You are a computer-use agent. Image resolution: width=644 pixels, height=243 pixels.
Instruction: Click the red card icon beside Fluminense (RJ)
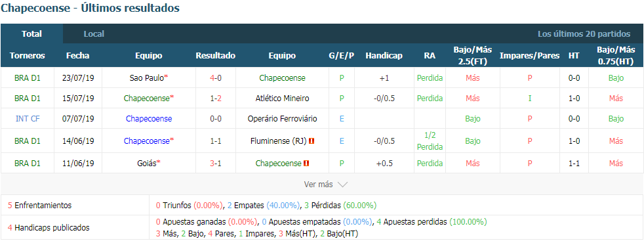click(312, 141)
